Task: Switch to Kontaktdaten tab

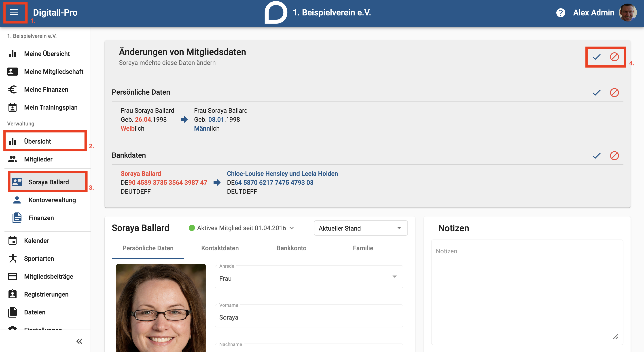Action: pos(220,248)
